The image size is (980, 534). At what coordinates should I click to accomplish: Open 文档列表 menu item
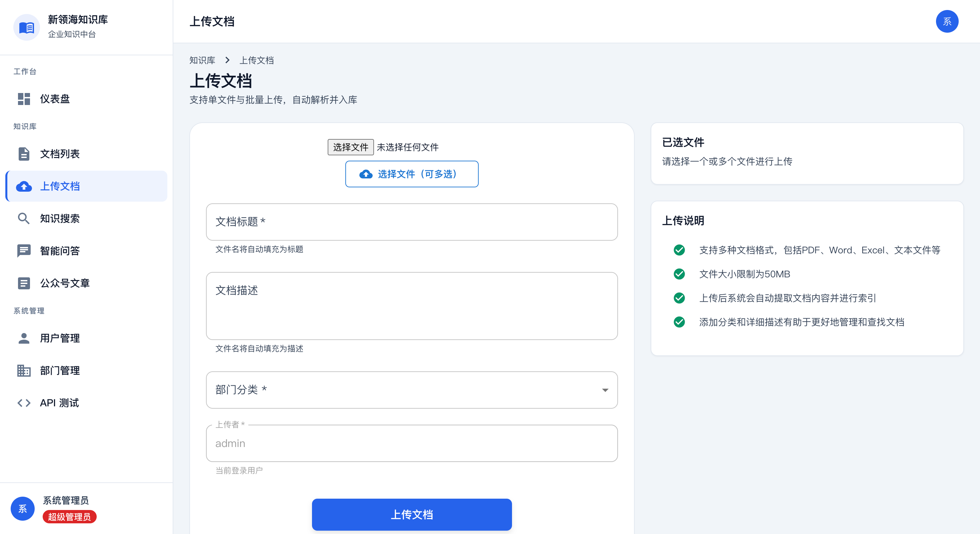(x=87, y=154)
